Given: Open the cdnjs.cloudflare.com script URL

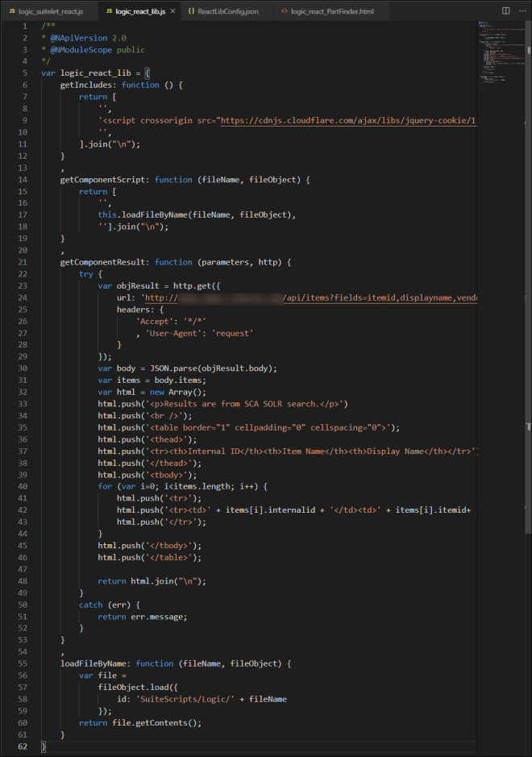Looking at the screenshot, I should (347, 120).
